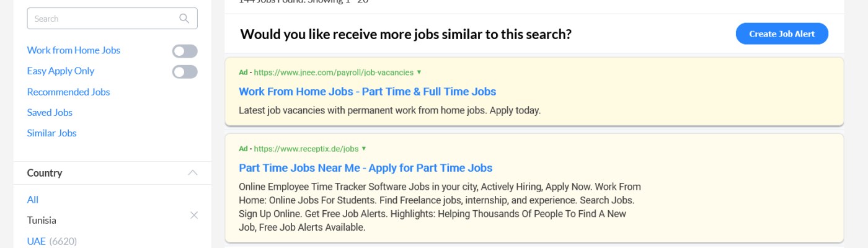Click the Easy Apply Only label
The height and width of the screenshot is (248, 868).
[60, 71]
